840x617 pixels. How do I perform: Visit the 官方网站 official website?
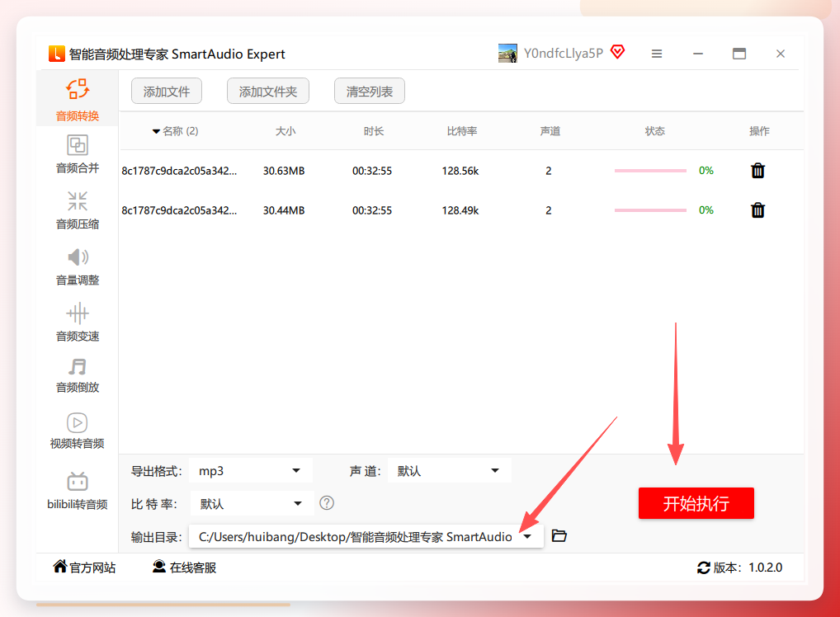click(84, 568)
